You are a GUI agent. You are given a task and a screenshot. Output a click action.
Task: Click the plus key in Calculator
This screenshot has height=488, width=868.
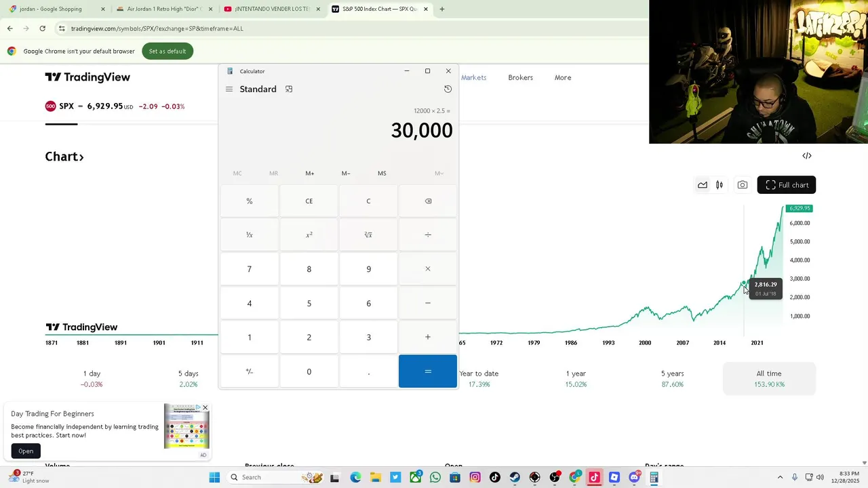tap(428, 337)
